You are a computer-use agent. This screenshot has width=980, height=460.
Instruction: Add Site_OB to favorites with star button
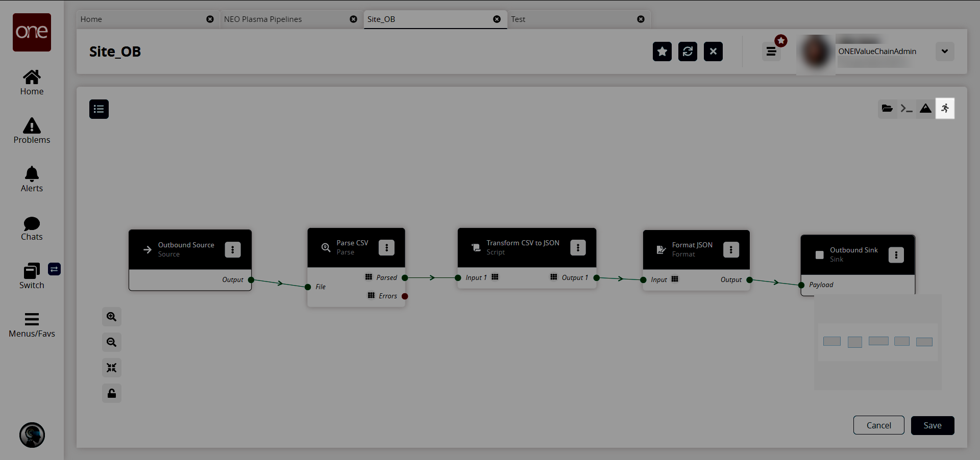[x=662, y=52]
